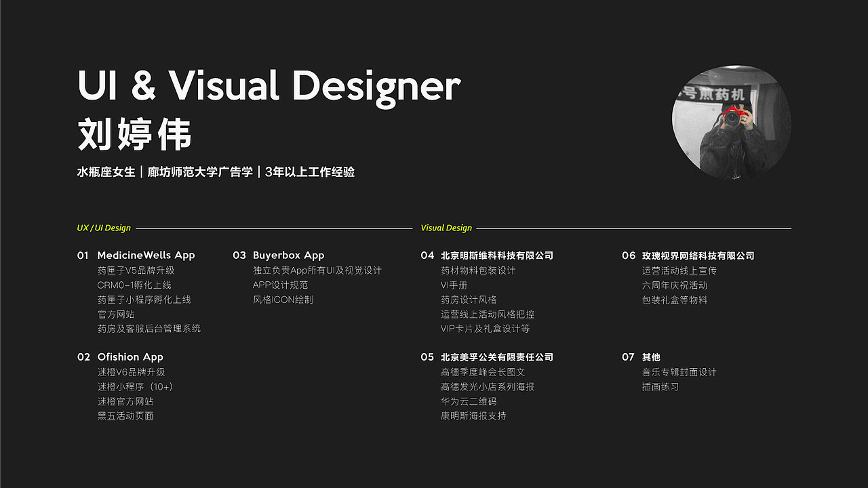Click section number "06"
This screenshot has width=868, height=488.
click(629, 256)
